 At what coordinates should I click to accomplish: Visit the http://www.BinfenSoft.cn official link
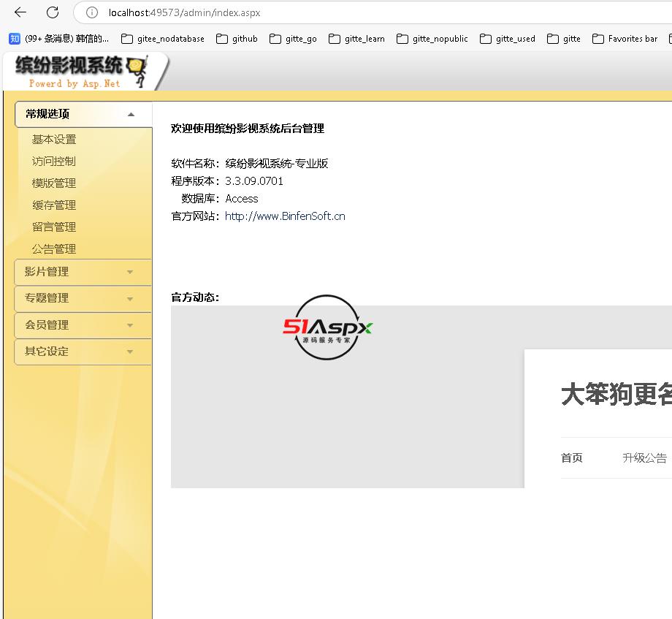point(285,216)
